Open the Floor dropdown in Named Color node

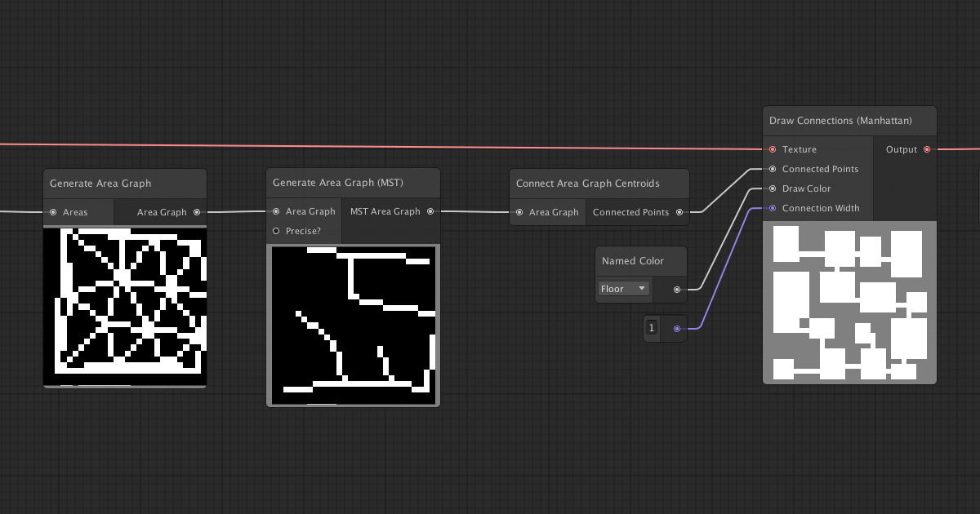coord(623,289)
